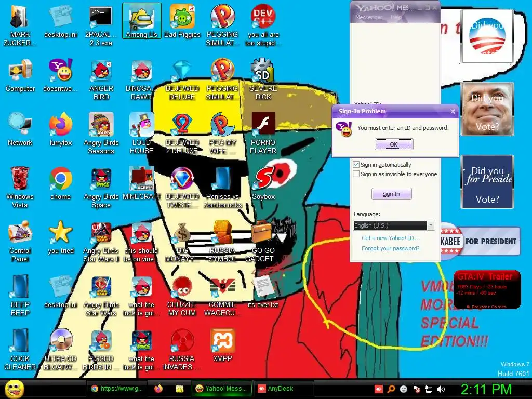The image size is (532, 399).
Task: Open the Bad Piggies desktop icon
Action: [182, 21]
